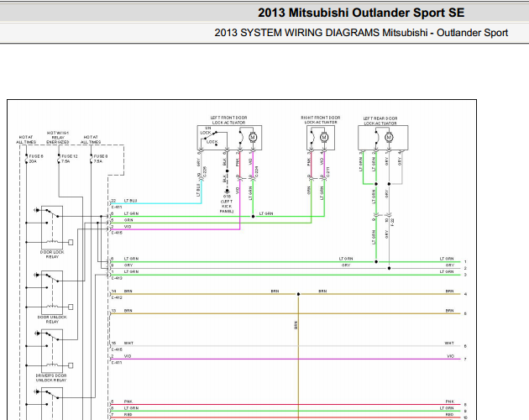Click 'HOT AT ALL TIMES' above FUSE 6
This screenshot has width=529, height=420.
(26, 139)
